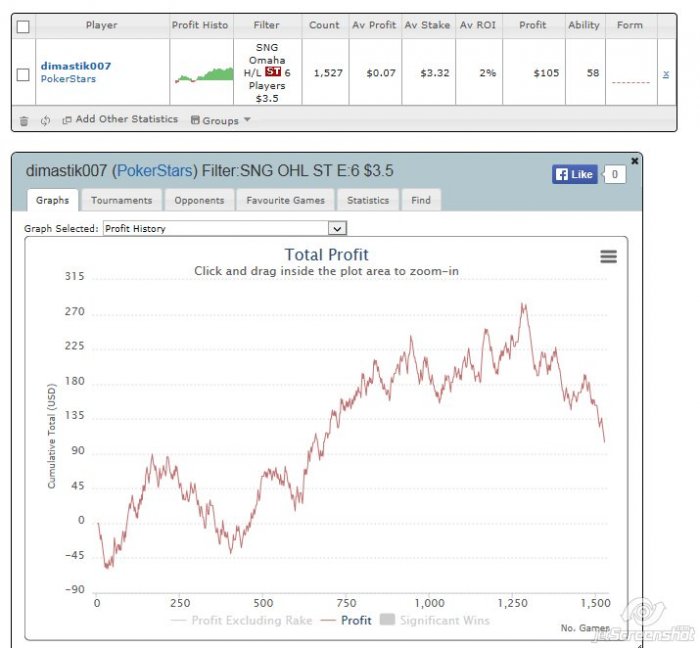Image resolution: width=700 pixels, height=648 pixels.
Task: Toggle the select-all checkbox in table header
Action: coord(23,26)
